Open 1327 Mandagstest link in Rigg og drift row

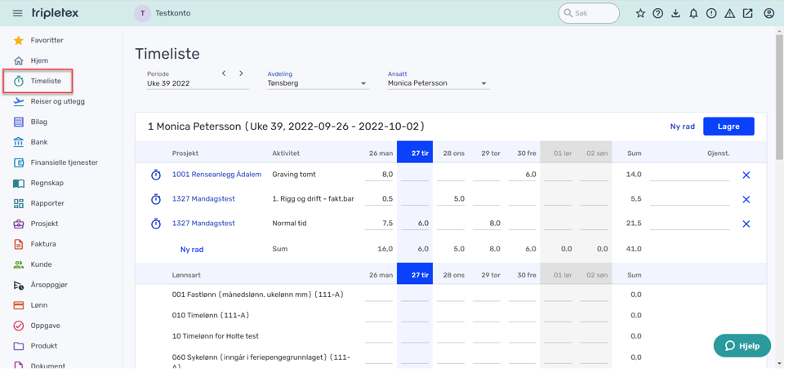[x=204, y=199]
